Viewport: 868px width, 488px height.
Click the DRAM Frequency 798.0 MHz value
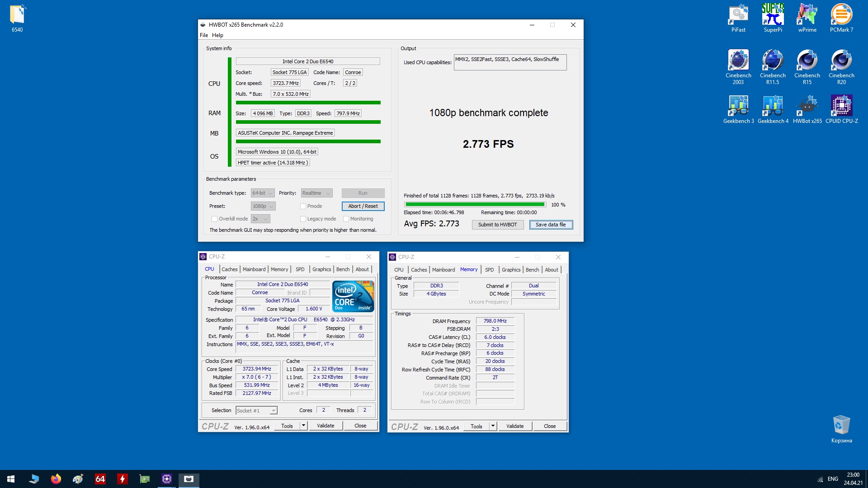click(495, 321)
